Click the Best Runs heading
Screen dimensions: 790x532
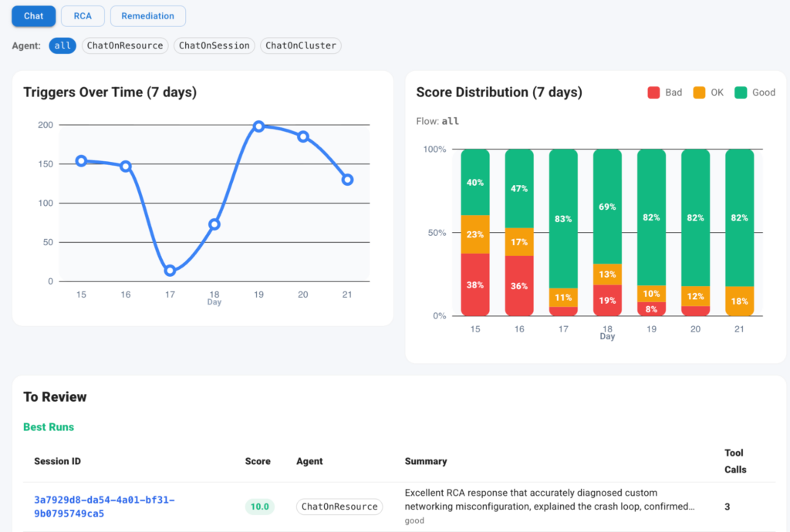(x=49, y=427)
